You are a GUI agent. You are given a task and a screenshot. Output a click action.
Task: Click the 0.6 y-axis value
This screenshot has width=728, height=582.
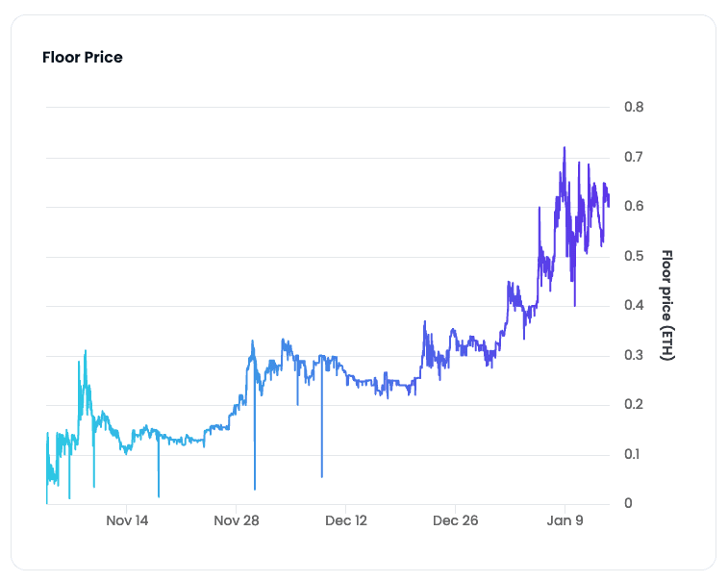[634, 206]
